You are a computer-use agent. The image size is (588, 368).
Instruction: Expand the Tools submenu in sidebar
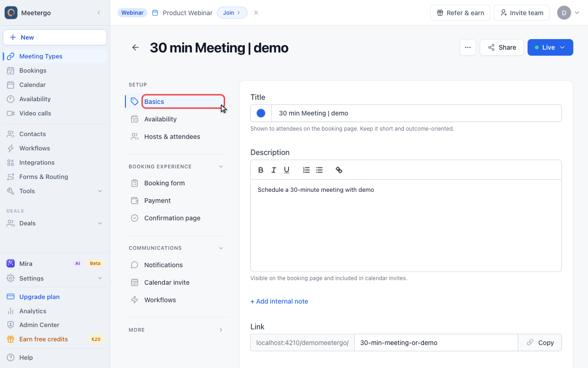pyautogui.click(x=100, y=191)
